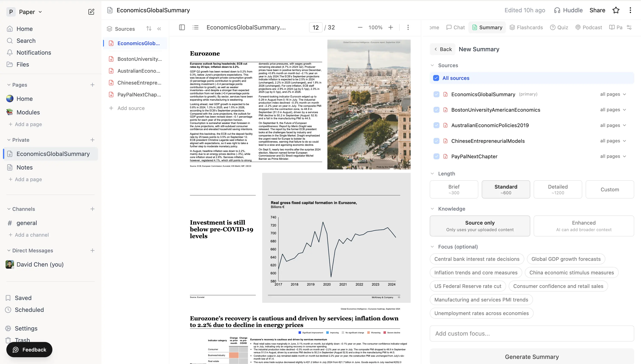Open the Feedback button
This screenshot has width=641, height=364.
(29, 350)
